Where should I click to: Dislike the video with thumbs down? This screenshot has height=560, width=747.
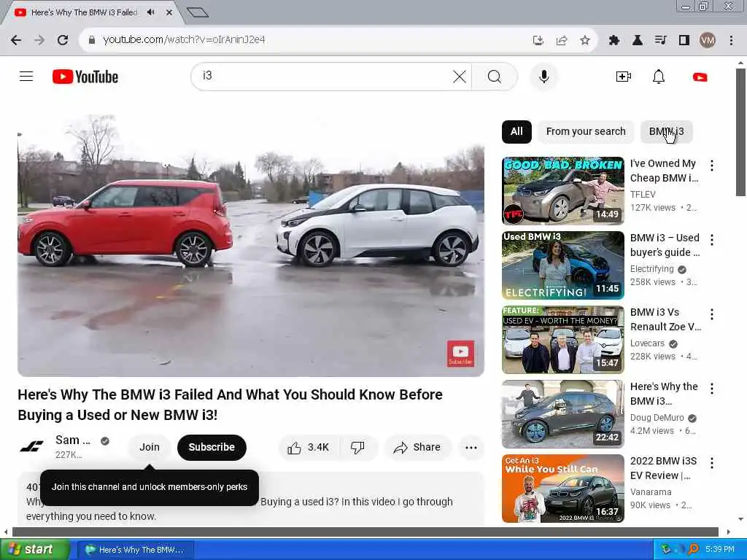(x=357, y=447)
